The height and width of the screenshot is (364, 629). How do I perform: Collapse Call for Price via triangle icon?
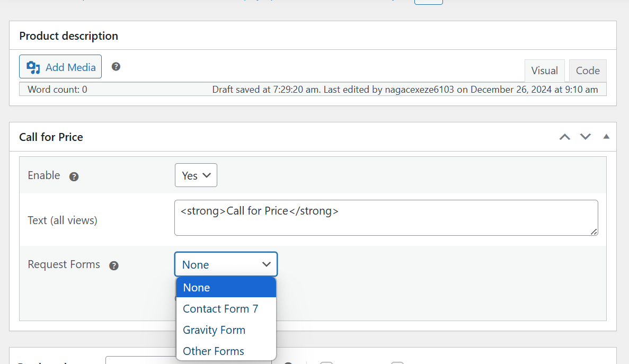coord(606,137)
